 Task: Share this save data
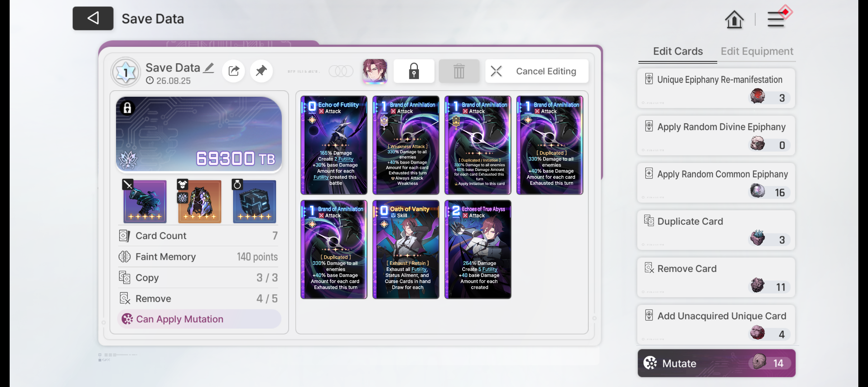(x=233, y=71)
